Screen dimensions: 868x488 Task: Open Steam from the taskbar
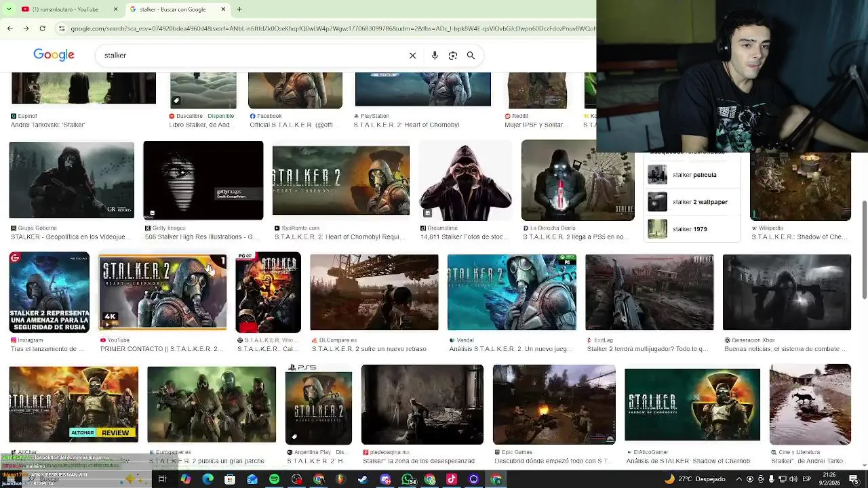click(363, 479)
